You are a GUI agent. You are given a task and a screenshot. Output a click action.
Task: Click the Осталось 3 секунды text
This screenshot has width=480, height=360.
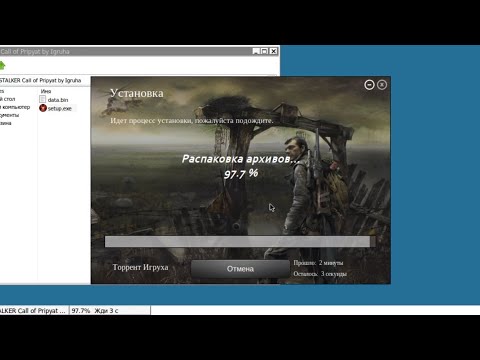pyautogui.click(x=320, y=274)
